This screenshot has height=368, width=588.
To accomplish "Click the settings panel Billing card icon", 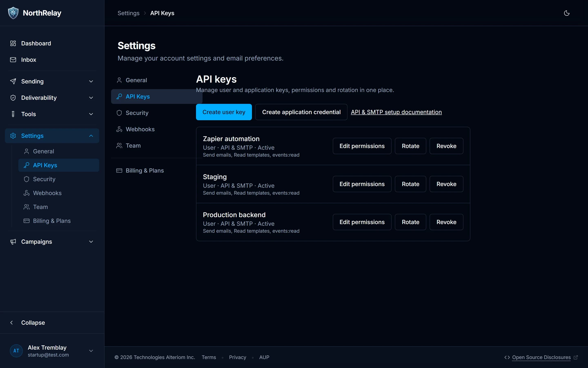I will click(x=119, y=170).
